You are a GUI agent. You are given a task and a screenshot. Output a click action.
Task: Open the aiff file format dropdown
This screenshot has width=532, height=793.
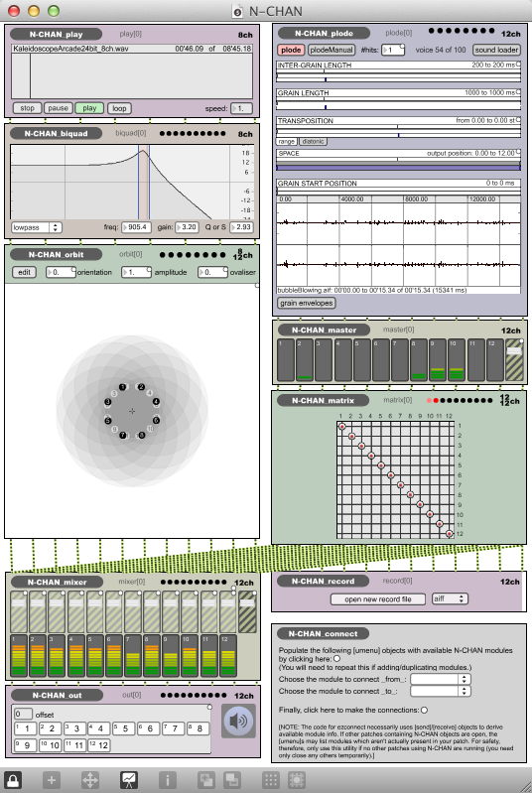pyautogui.click(x=450, y=598)
